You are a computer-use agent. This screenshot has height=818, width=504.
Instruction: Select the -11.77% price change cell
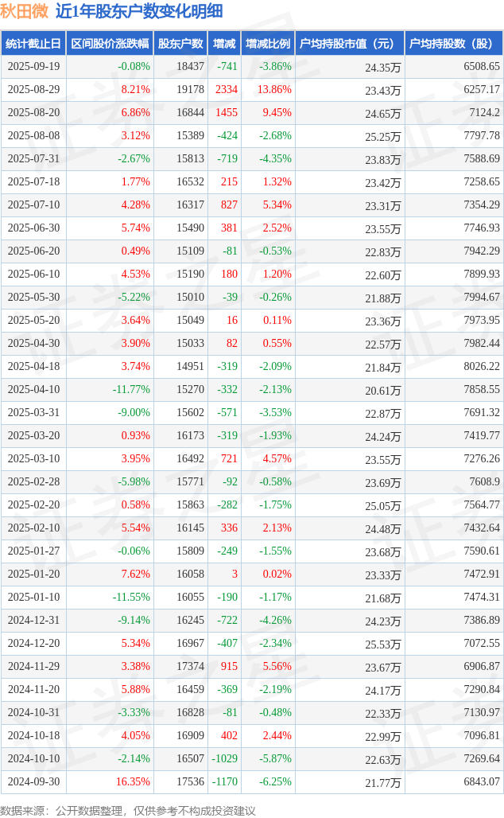pos(131,390)
